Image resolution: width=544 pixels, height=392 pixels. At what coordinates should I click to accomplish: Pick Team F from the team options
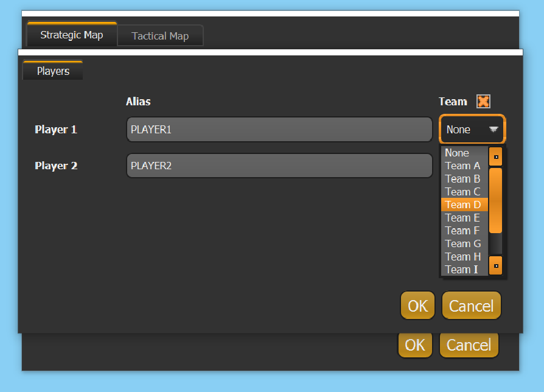pyautogui.click(x=462, y=230)
